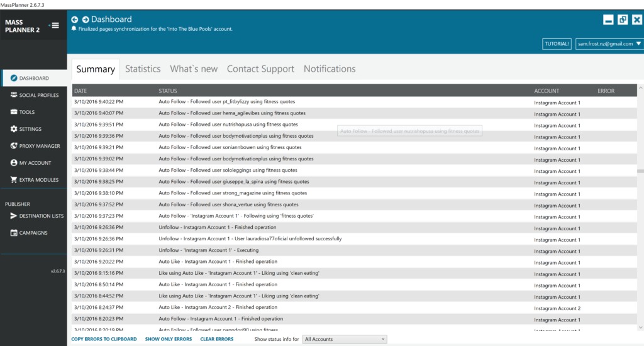Select the row 'Followed user pt_fitbylizzy'
Image resolution: width=644 pixels, height=346 pixels.
pos(355,102)
